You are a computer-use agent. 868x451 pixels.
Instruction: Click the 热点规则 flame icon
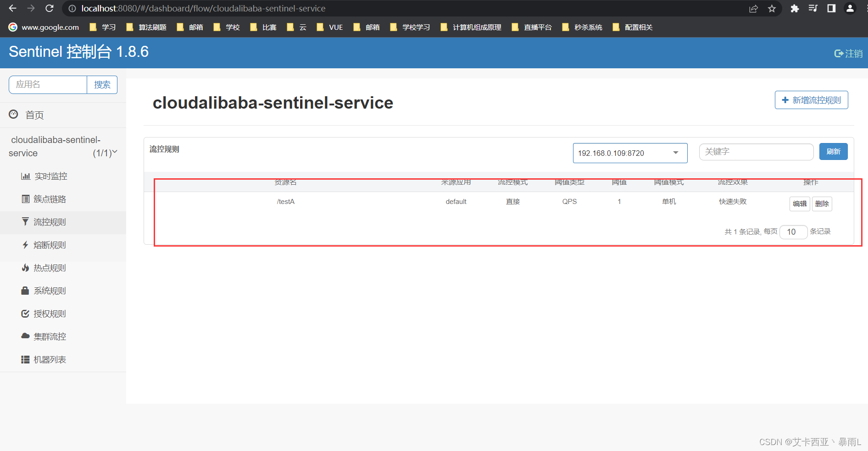point(26,268)
